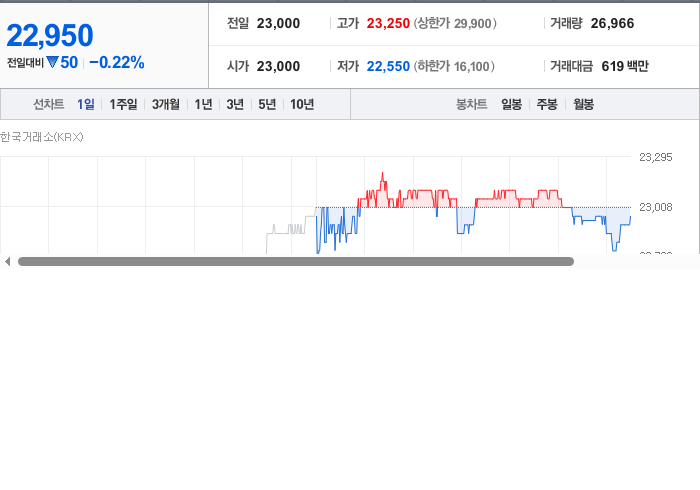Click the 한국거래소(KRX) label

(42, 137)
